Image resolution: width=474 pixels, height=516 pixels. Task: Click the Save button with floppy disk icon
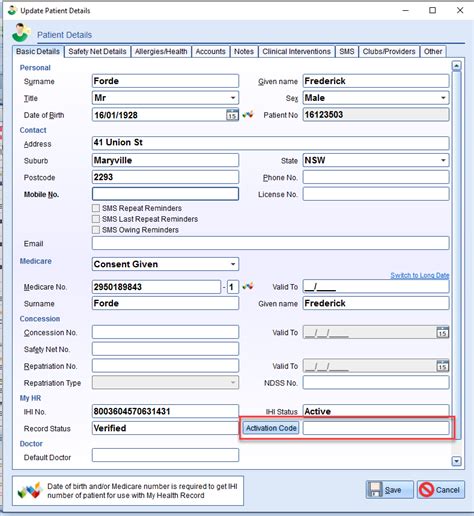click(x=389, y=490)
